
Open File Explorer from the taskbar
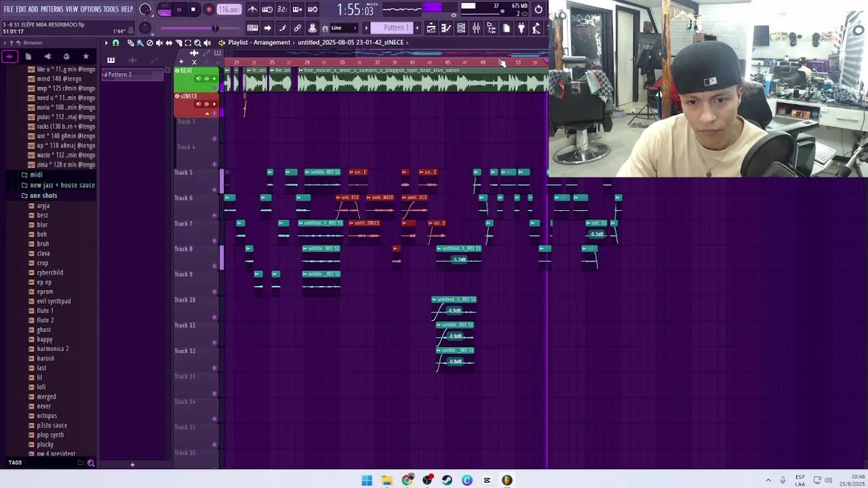(x=387, y=480)
